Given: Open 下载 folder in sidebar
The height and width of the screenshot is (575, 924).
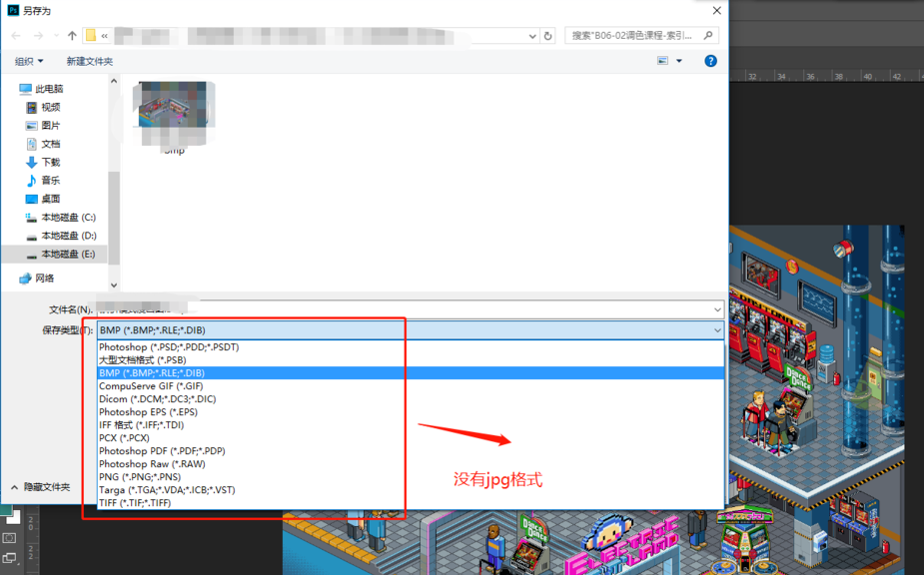Looking at the screenshot, I should point(43,162).
